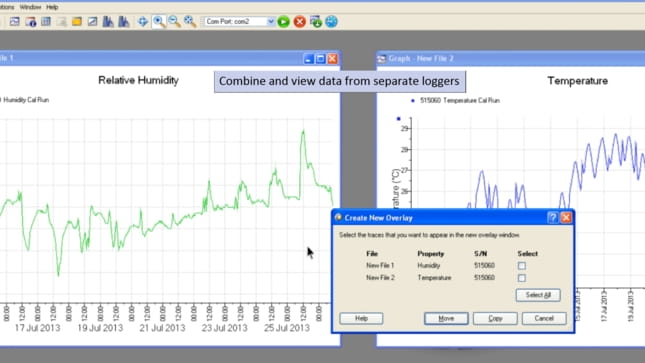Viewport: 645px width, 363px height.
Task: Click the 'Temperature' property cell in dialog
Action: pos(434,278)
